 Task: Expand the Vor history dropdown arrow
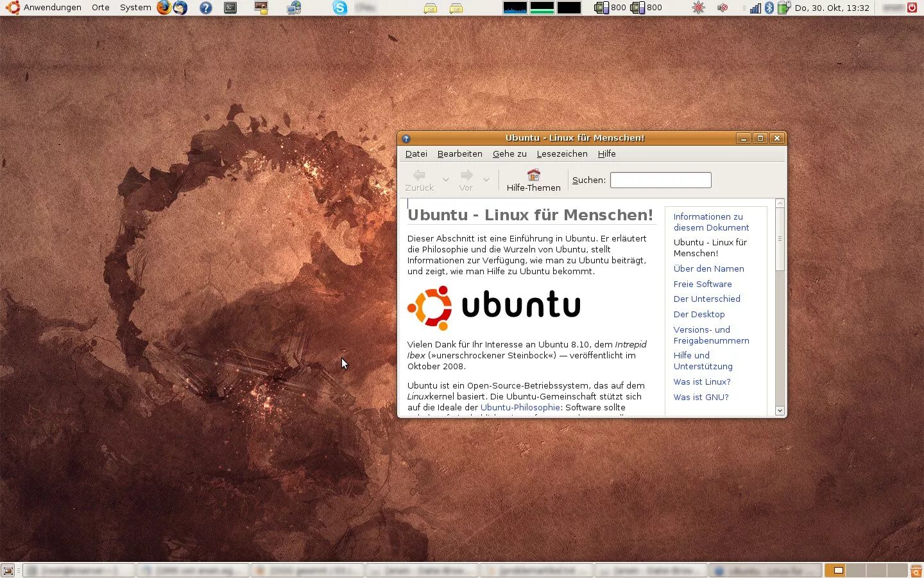point(486,180)
